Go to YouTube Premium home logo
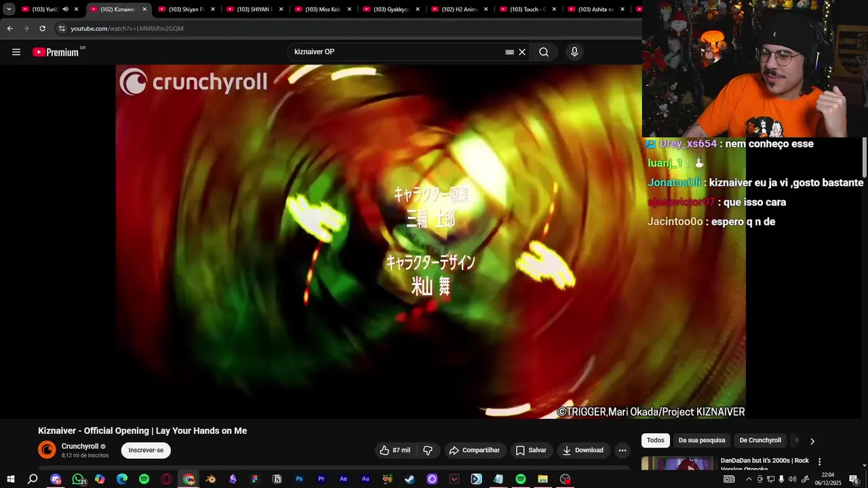 57,52
